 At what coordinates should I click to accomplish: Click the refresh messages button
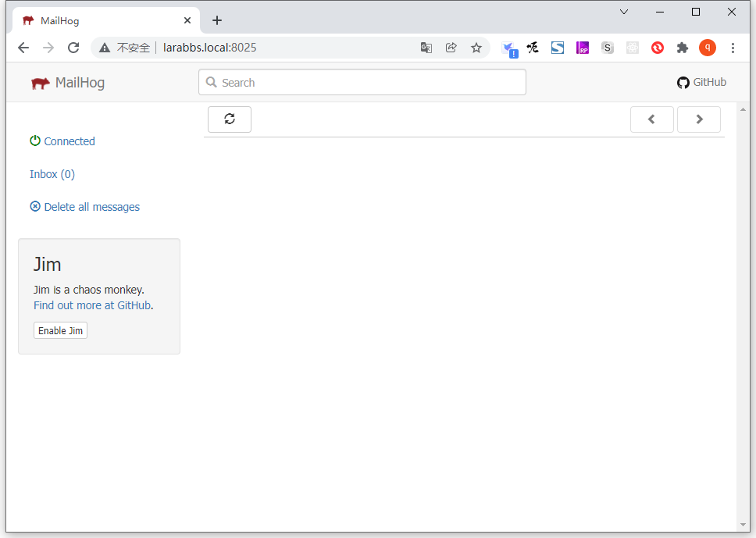(x=229, y=119)
